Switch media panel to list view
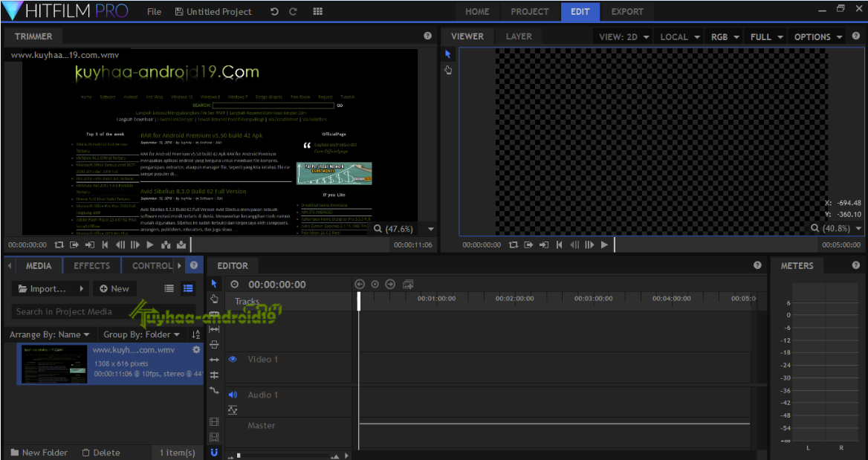 [x=169, y=288]
